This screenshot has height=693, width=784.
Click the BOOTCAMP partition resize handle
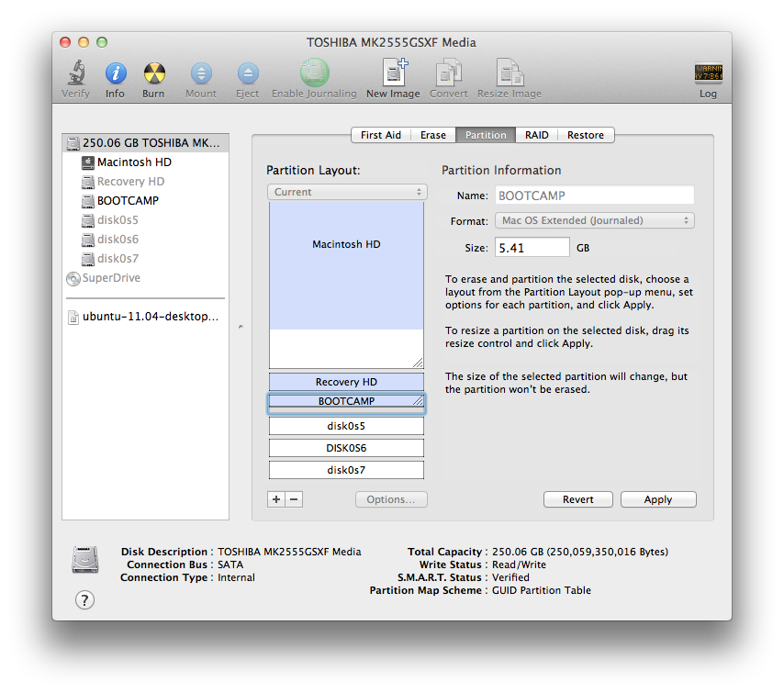[418, 400]
